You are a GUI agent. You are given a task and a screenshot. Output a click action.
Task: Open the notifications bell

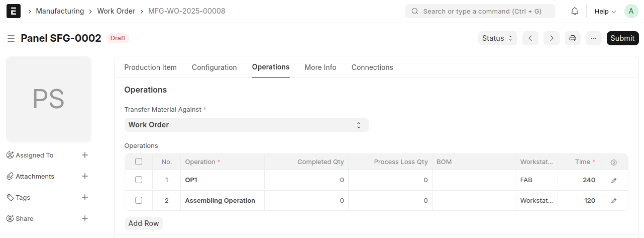(575, 11)
